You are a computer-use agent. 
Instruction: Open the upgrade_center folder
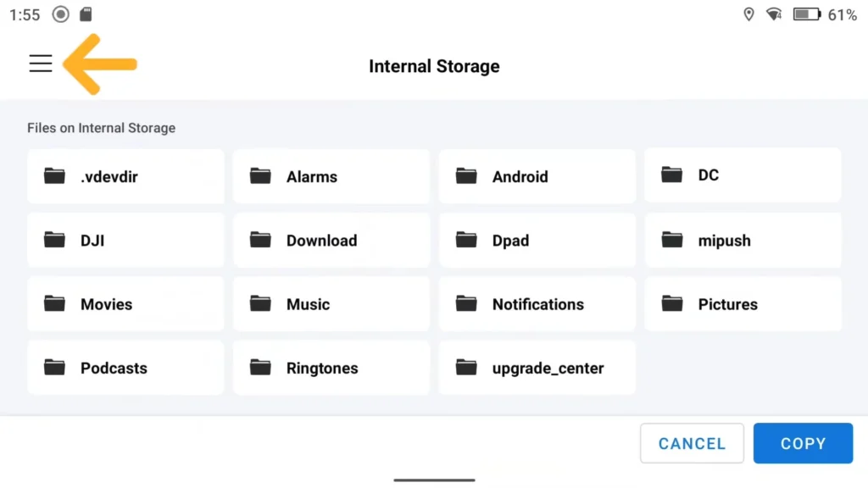537,368
